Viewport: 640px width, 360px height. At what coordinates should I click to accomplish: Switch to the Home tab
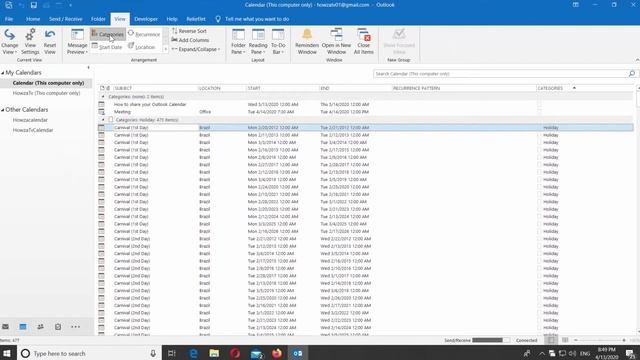(x=33, y=19)
